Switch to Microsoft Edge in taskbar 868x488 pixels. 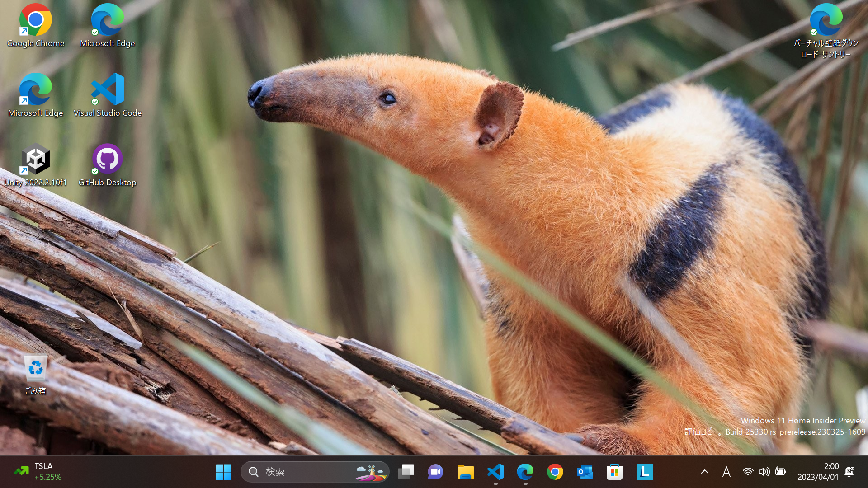(x=525, y=472)
